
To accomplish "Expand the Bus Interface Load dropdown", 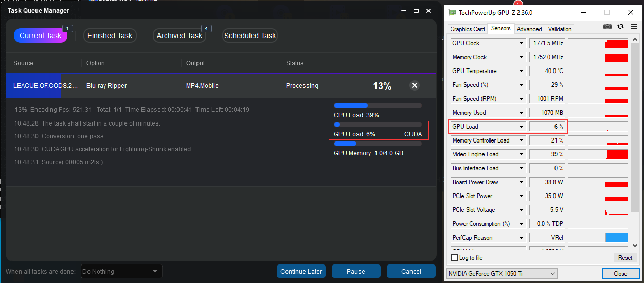I will pos(521,168).
